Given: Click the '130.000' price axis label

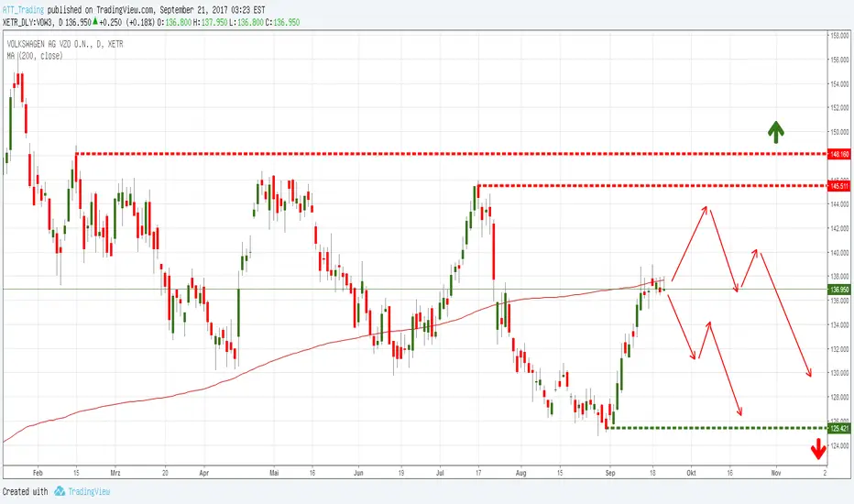Looking at the screenshot, I should point(839,373).
